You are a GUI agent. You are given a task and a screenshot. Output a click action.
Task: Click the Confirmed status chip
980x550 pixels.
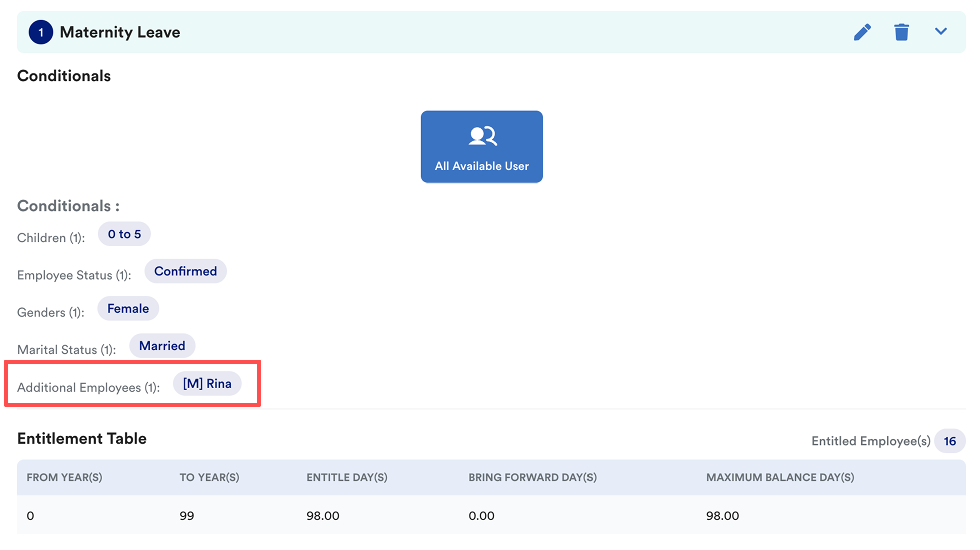tap(185, 271)
